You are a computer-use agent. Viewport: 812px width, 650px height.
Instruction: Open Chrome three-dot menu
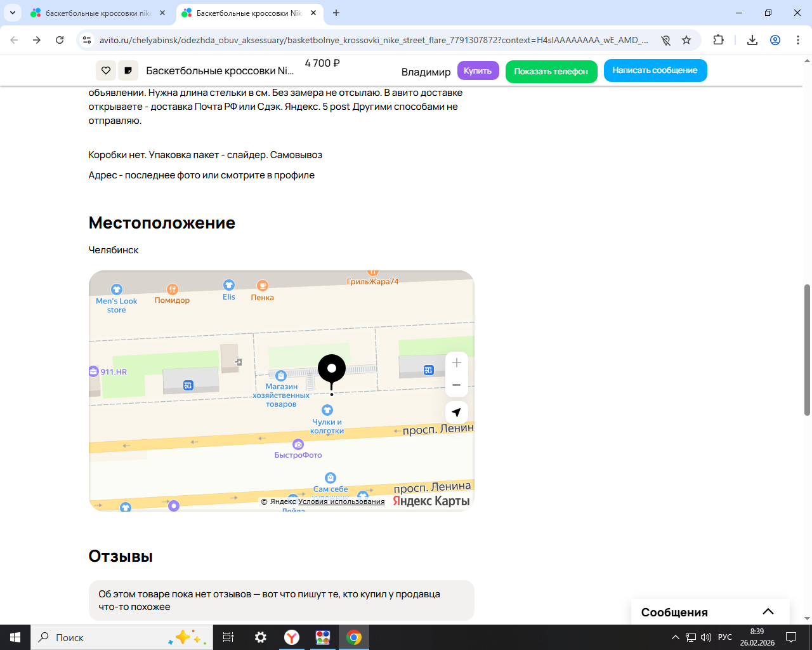click(x=798, y=40)
